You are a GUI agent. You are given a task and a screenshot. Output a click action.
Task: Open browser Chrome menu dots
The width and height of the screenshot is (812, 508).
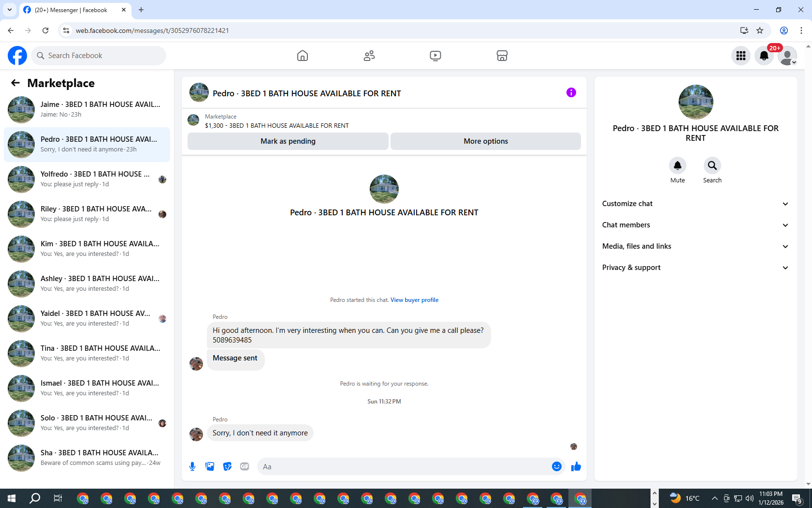coord(801,30)
